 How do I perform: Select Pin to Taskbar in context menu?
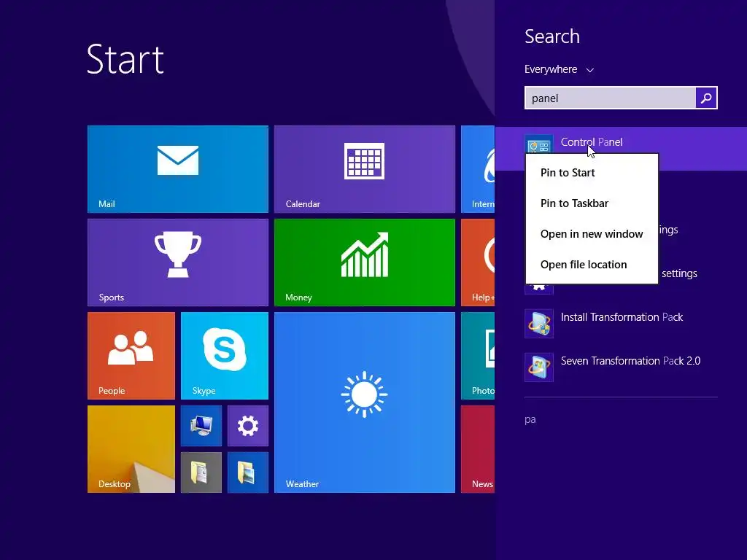(592, 203)
